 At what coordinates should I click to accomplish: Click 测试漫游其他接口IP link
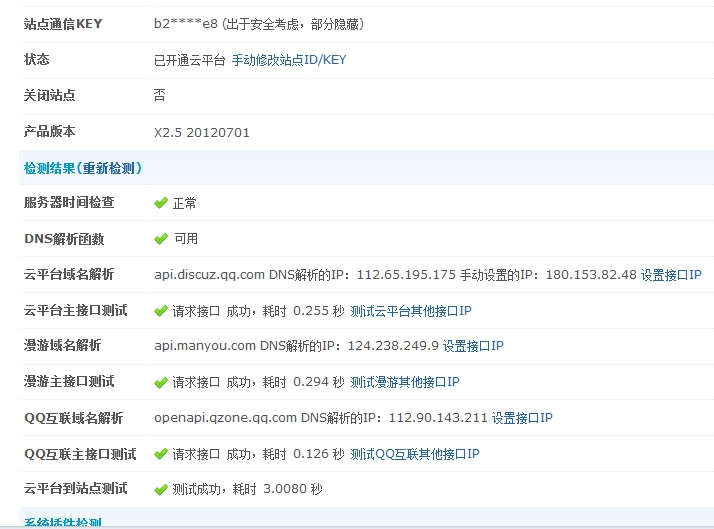tap(405, 381)
